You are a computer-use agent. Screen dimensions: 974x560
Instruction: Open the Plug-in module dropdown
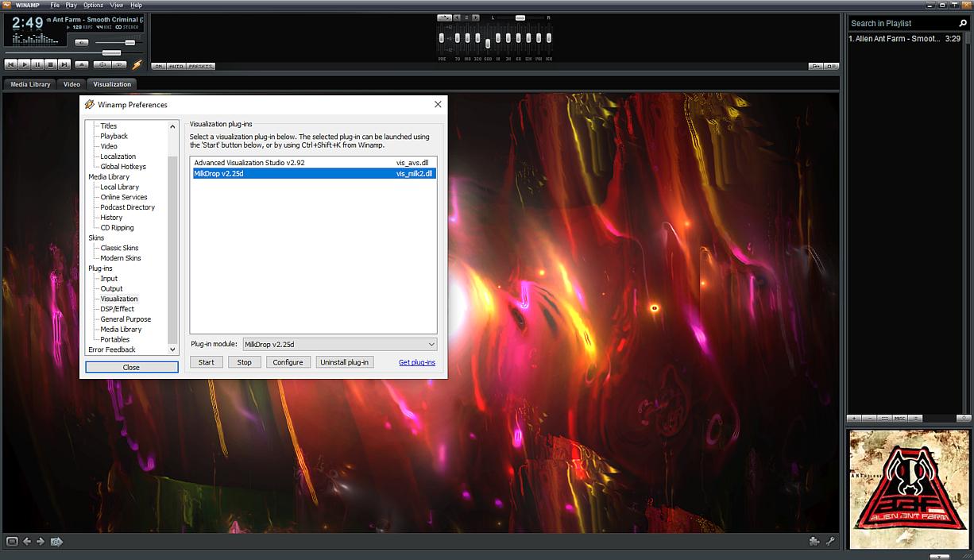click(340, 345)
